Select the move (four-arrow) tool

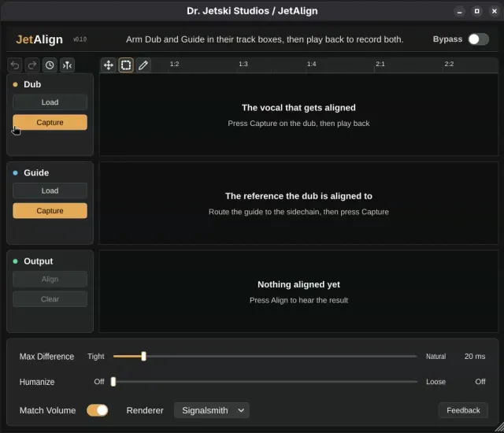109,65
